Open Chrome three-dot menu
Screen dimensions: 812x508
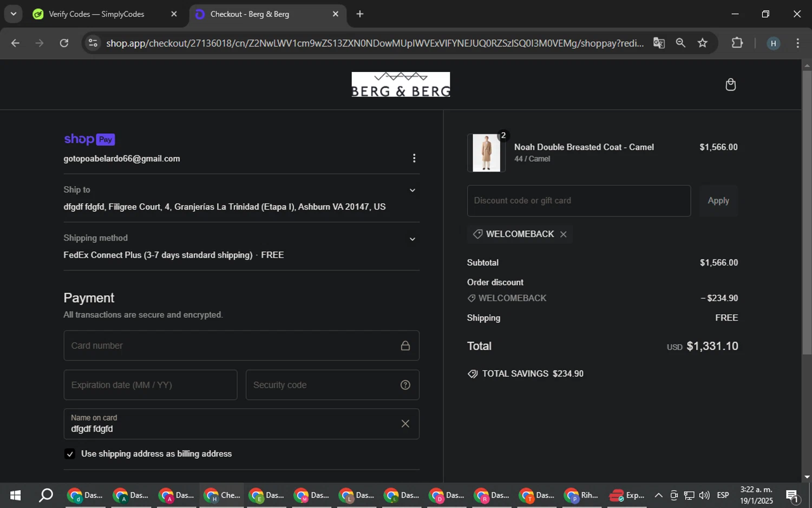[797, 43]
